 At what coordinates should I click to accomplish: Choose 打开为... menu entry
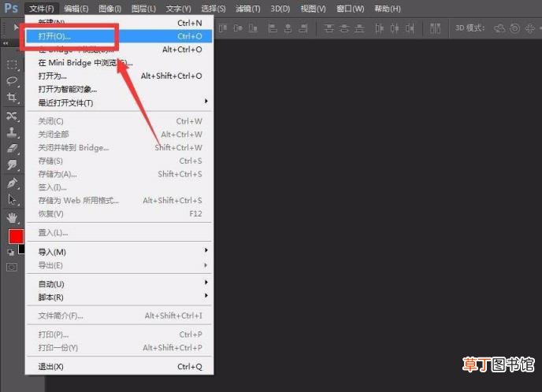[120, 76]
